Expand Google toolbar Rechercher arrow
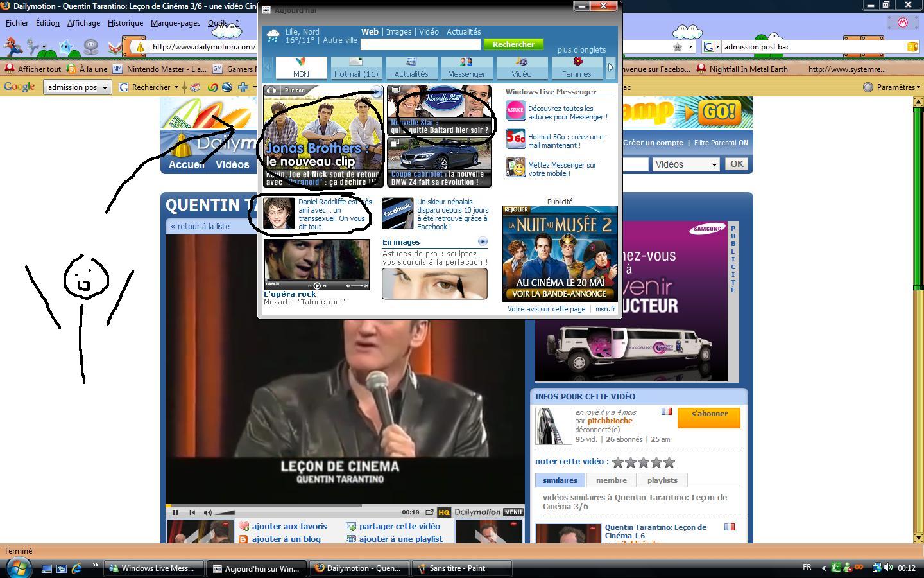 176,87
